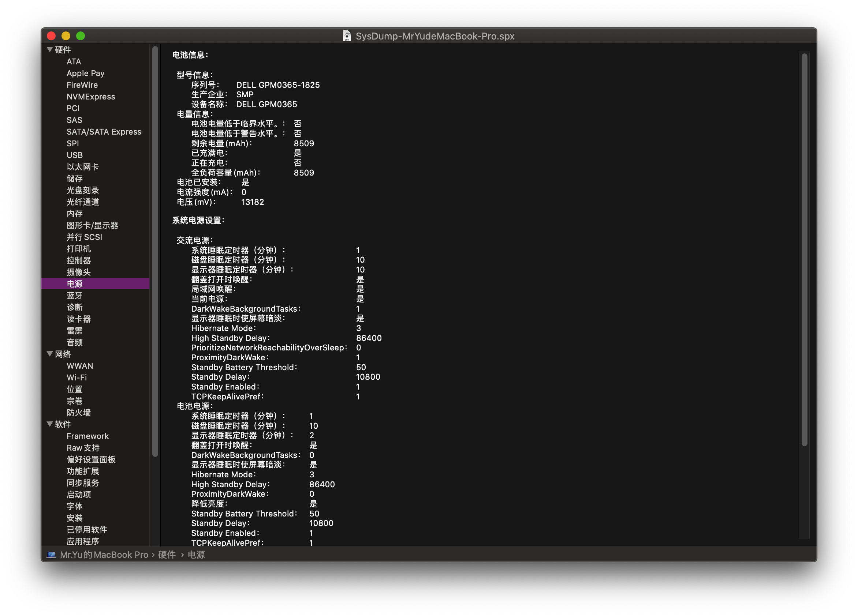Click the spx file icon in title bar
This screenshot has width=858, height=616.
pyautogui.click(x=347, y=36)
